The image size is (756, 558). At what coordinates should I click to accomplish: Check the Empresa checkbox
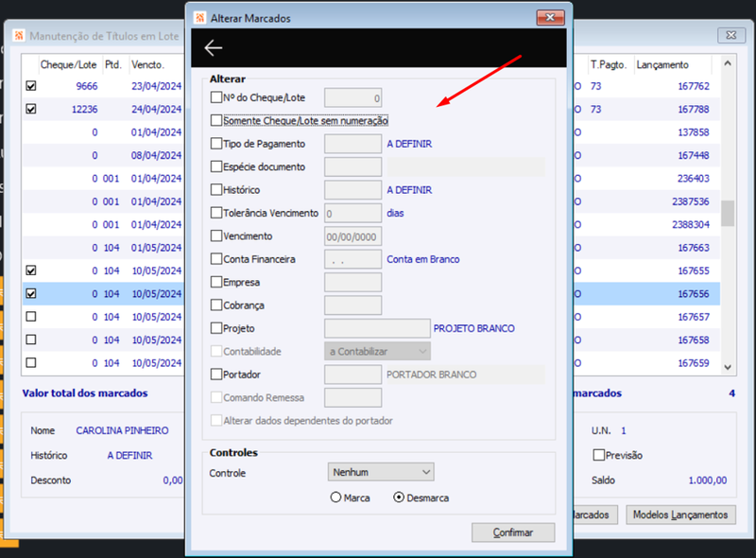tap(216, 282)
